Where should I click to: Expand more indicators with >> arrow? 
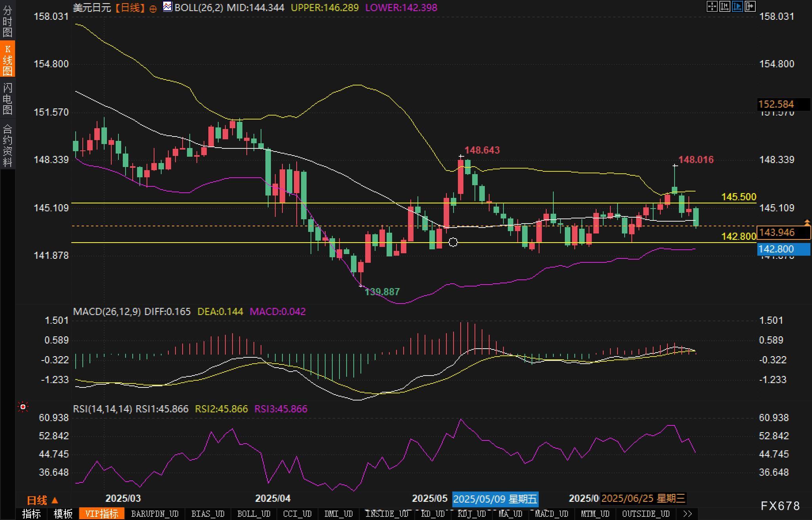688,514
